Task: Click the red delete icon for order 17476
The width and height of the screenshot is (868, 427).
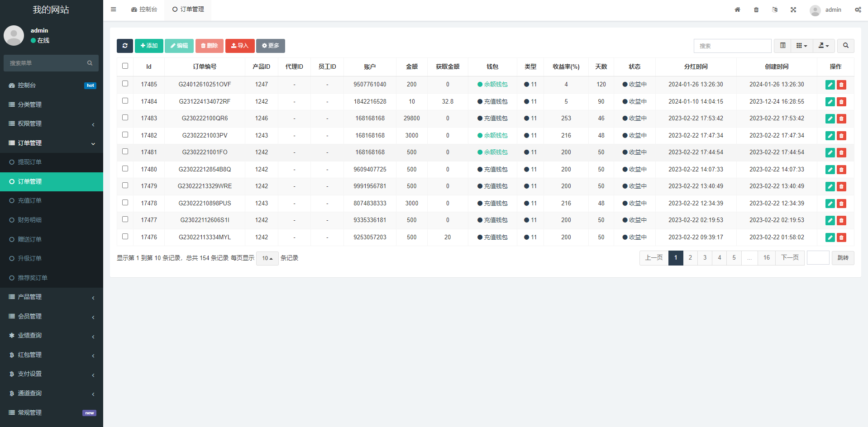Action: coord(841,237)
